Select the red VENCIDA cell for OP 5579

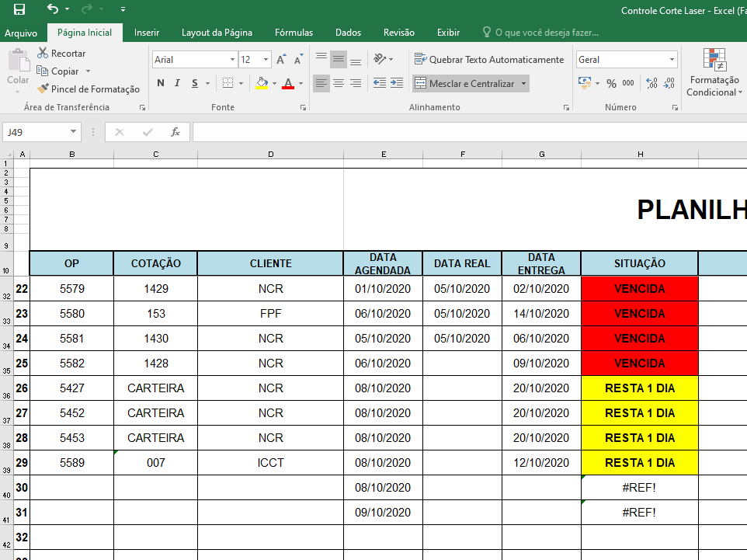[640, 288]
